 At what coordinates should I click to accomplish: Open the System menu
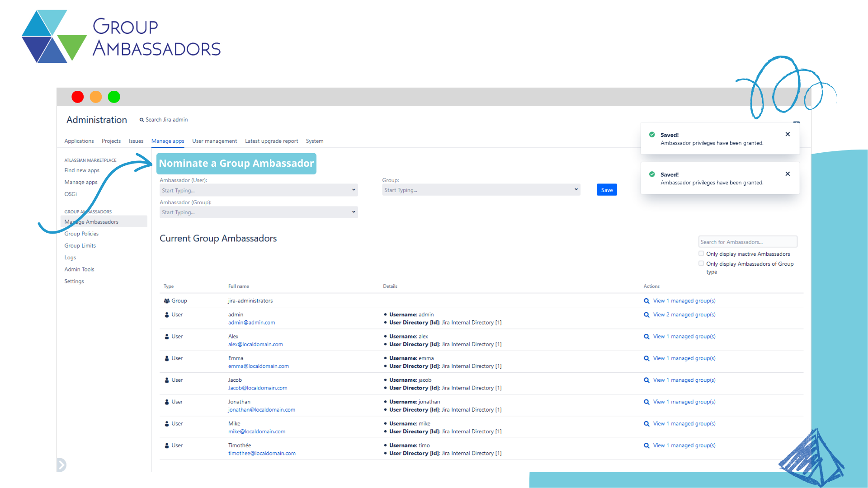315,141
